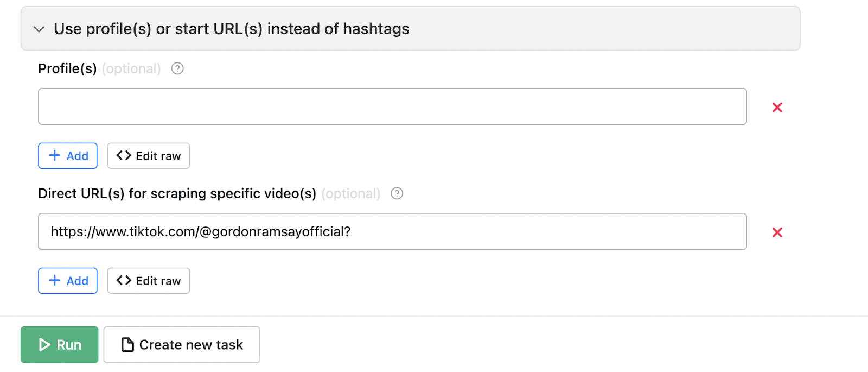Click the gordonramsayofficial URL input field

[392, 231]
